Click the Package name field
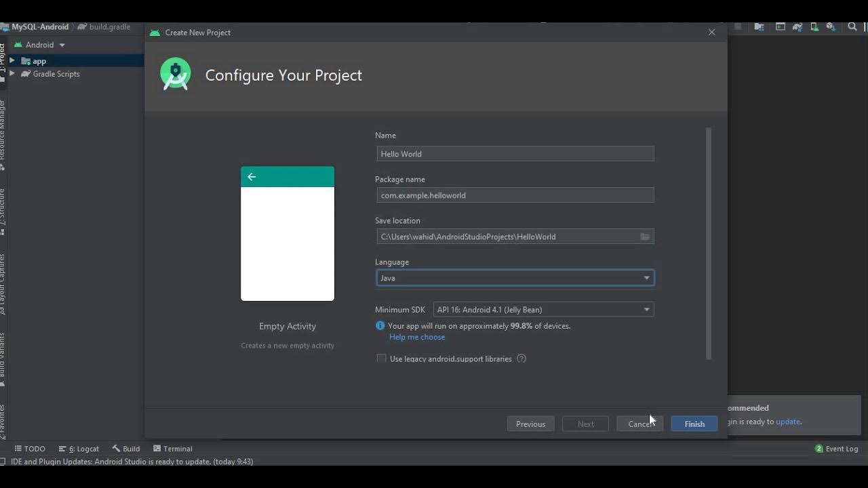 click(x=515, y=195)
